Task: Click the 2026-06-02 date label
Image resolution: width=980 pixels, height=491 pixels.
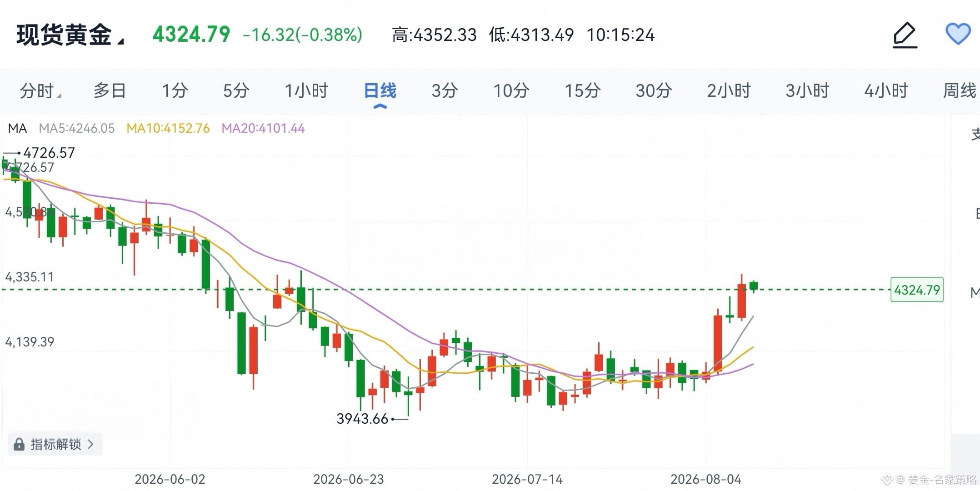Action: tap(170, 479)
